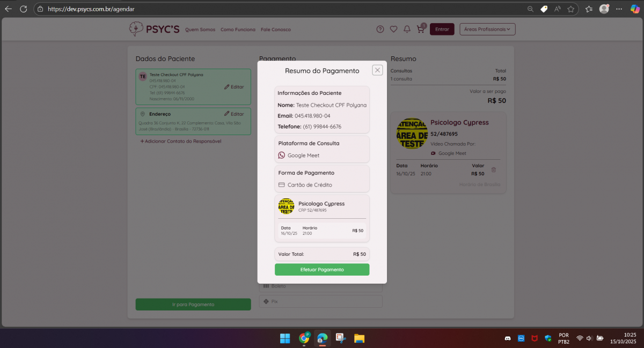Open File Explorer from the taskbar
Viewport: 644px width, 348px height.
[359, 338]
